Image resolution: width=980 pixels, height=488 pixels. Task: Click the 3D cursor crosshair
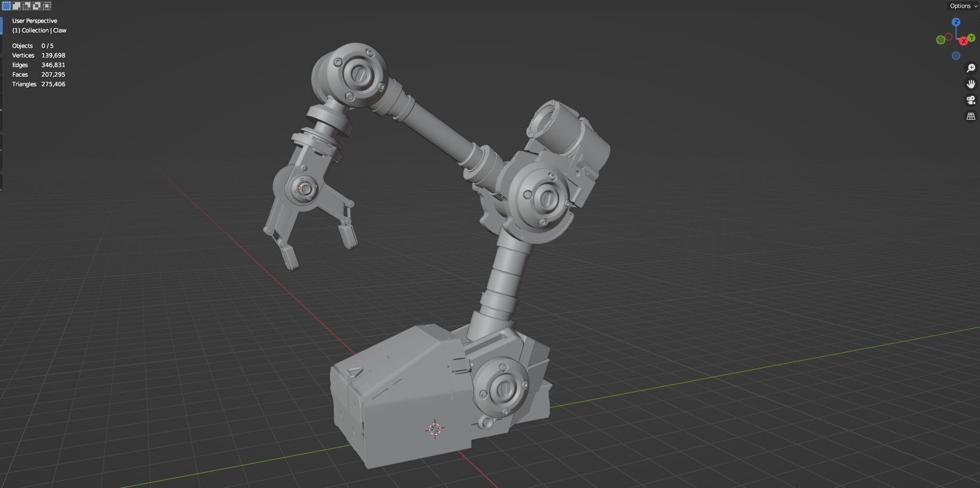point(435,428)
